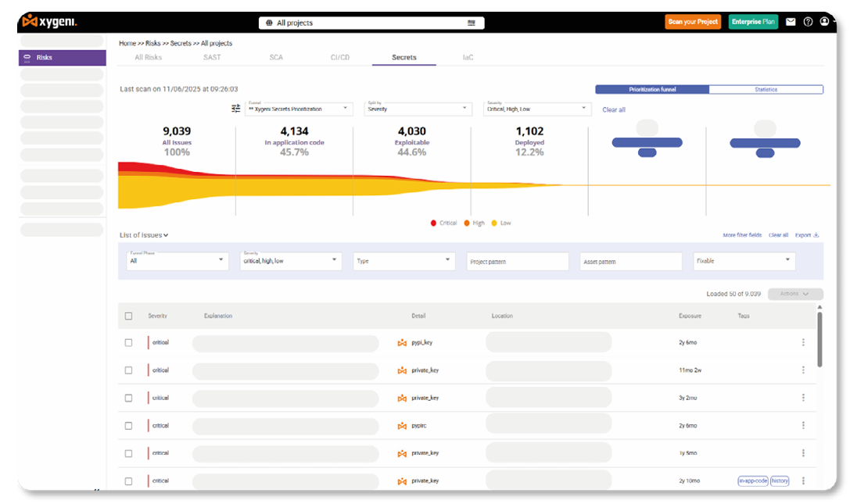Click the hamburger icon in the All projects selector

(472, 23)
